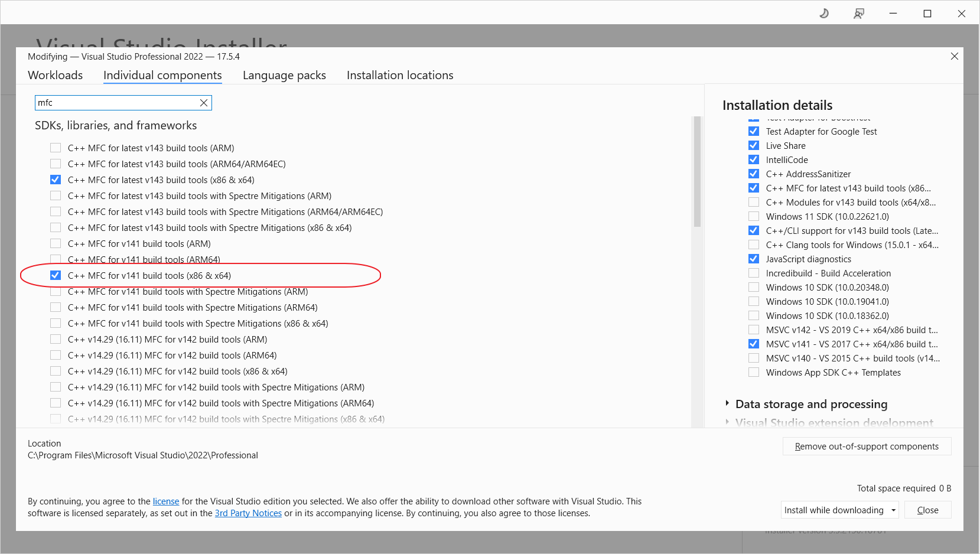
Task: Uncheck C++/CLI support for v143 build tools
Action: tap(754, 230)
